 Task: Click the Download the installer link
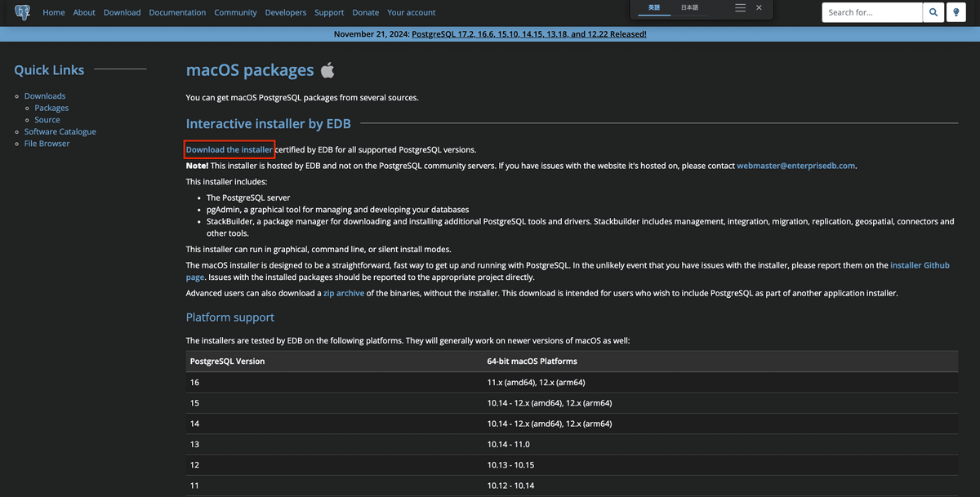pos(229,150)
